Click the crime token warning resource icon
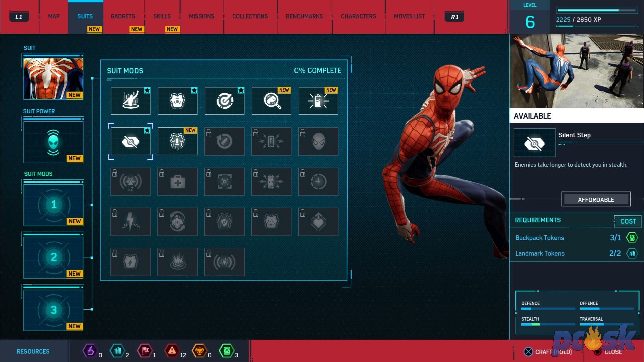The image size is (644, 362). [172, 351]
